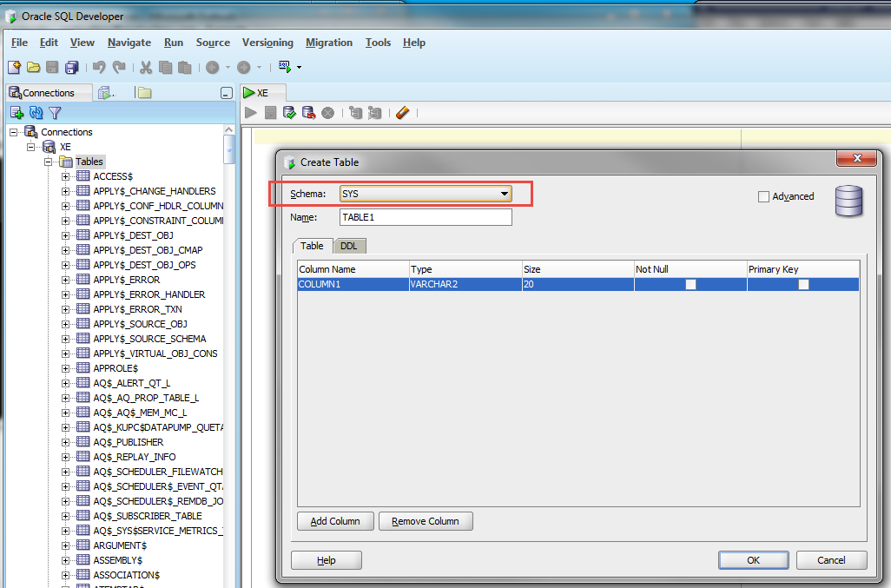Screen dimensions: 891x588
Task: Select the APPLY$_DEST_OBJ_CMAP table
Action: pos(148,250)
